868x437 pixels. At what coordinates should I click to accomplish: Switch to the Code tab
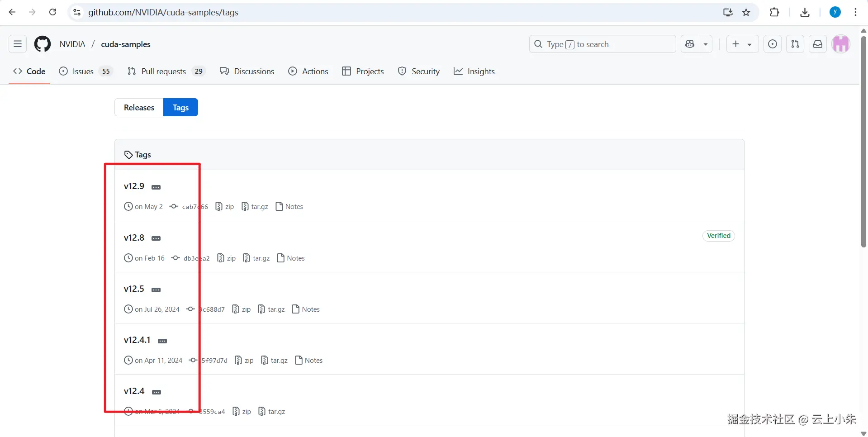(29, 71)
